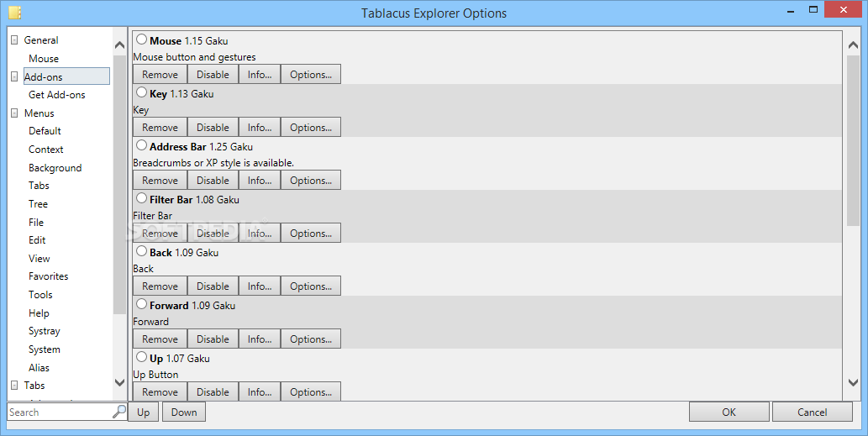This screenshot has height=436, width=868.
Task: Remove the Filter Bar add-on
Action: (x=160, y=233)
